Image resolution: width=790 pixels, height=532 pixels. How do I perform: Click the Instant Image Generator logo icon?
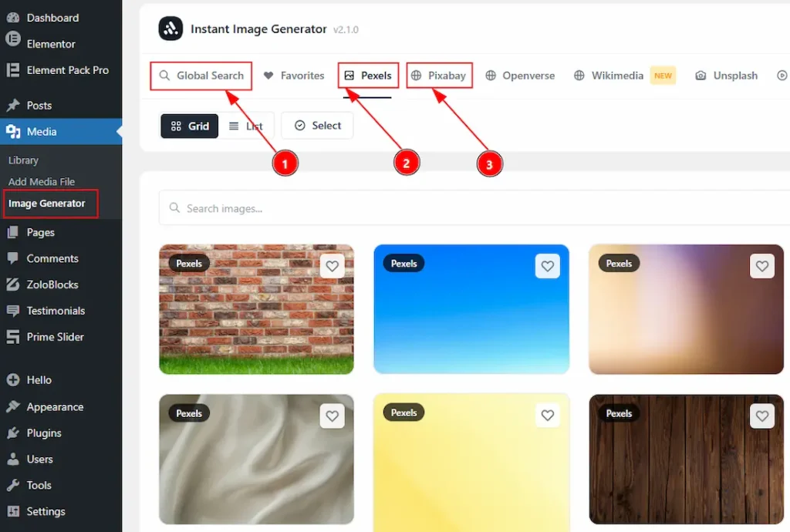click(170, 29)
